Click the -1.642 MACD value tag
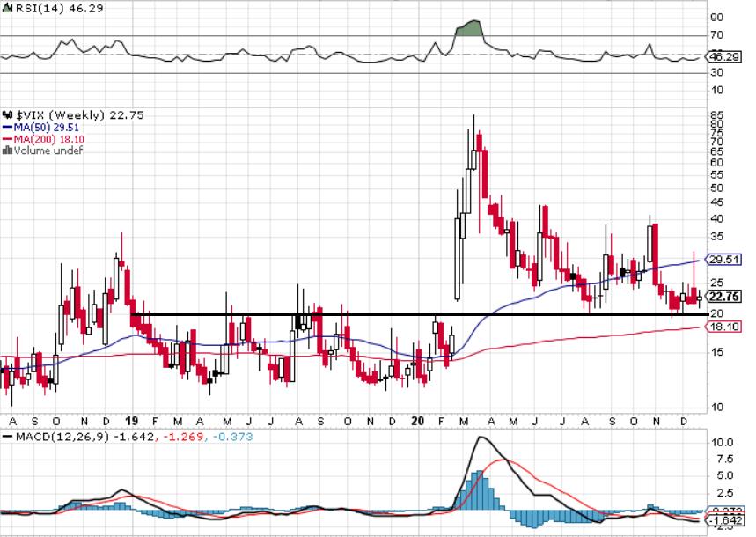Screen dimensions: 756x537 click(x=724, y=520)
